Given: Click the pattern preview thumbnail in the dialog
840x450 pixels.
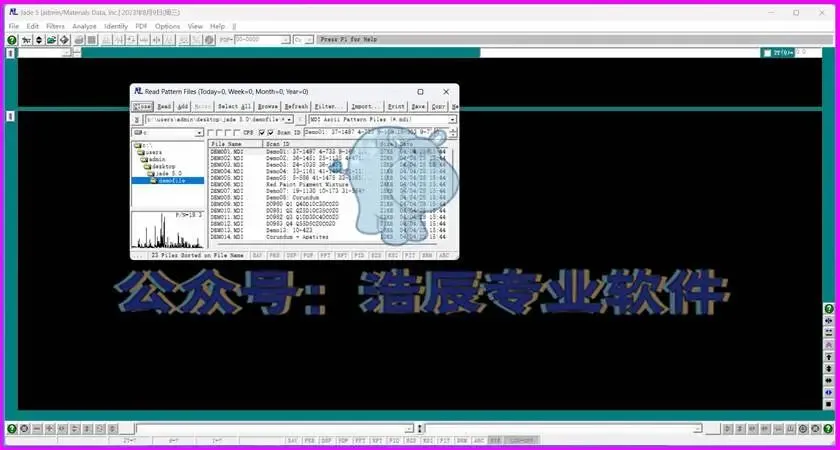Looking at the screenshot, I should click(x=168, y=230).
